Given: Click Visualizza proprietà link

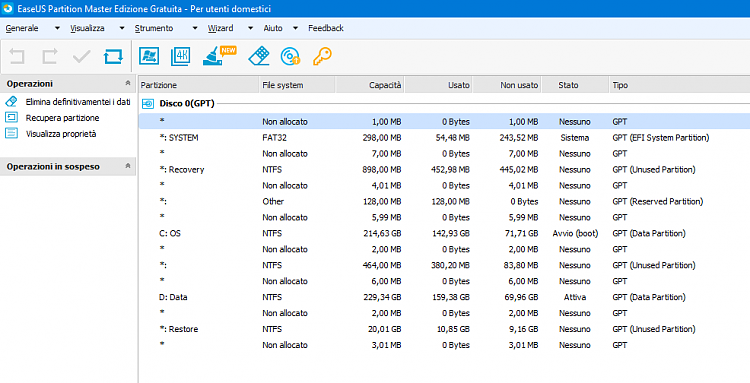Looking at the screenshot, I should coord(61,134).
